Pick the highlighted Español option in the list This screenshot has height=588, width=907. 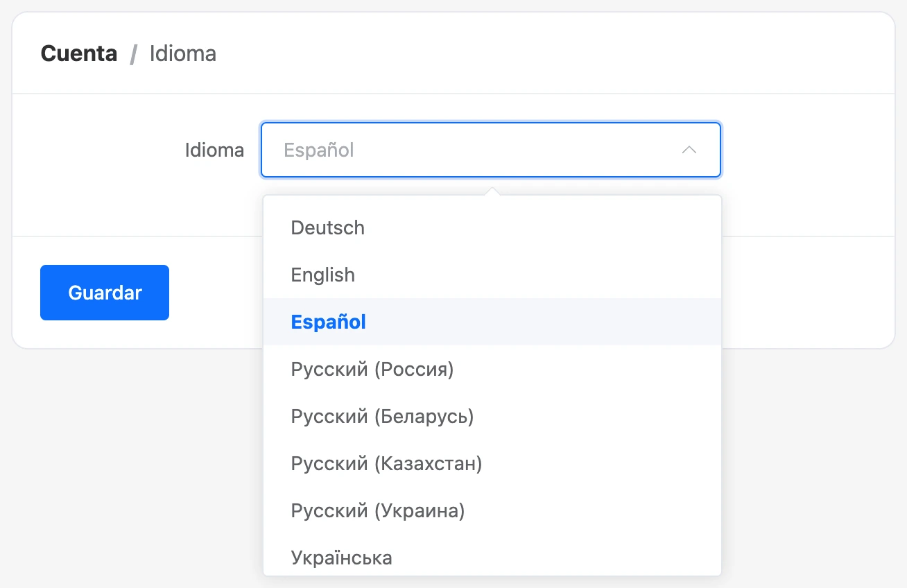pyautogui.click(x=492, y=322)
